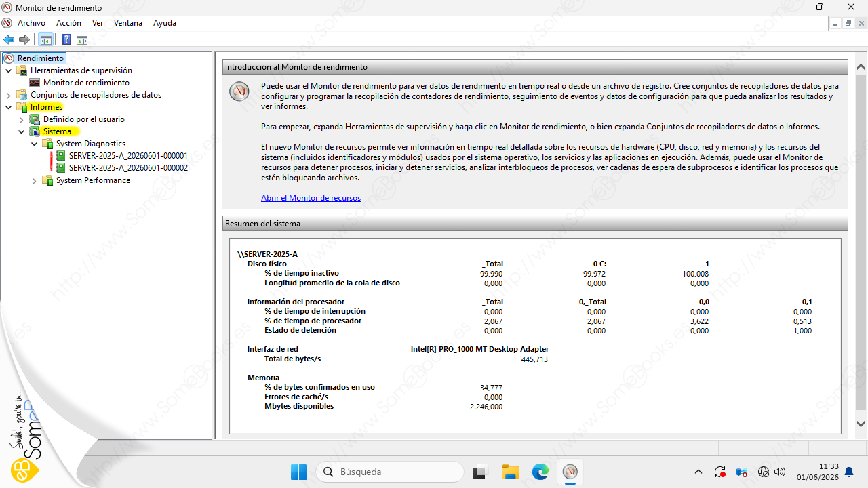868x488 pixels.
Task: Click the 2.246,000 Mbytes disponibles value
Action: 486,407
